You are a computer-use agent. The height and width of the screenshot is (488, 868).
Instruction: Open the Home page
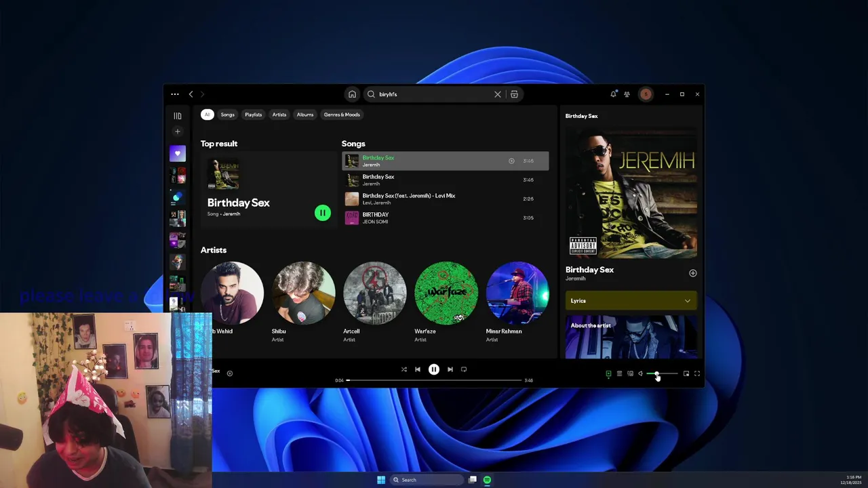(352, 94)
